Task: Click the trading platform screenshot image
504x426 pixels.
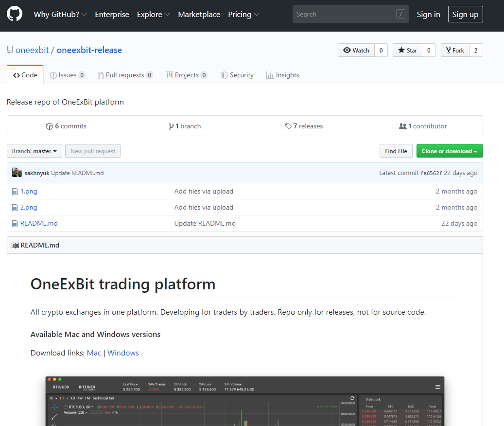Action: [245, 401]
